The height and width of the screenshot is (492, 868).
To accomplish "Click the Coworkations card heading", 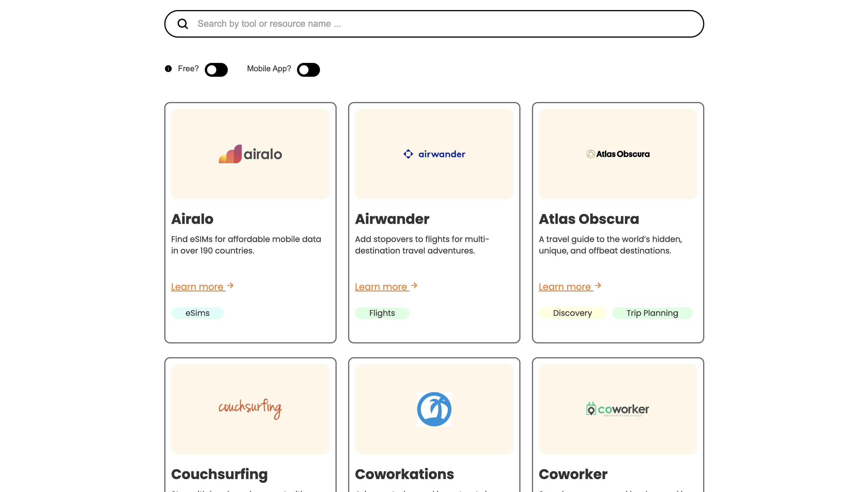I will tap(404, 474).
